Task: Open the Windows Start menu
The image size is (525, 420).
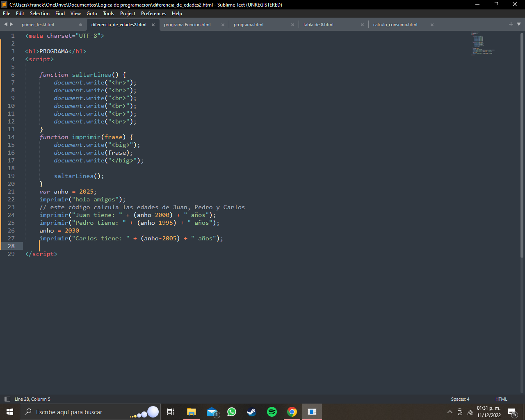Action: tap(10, 412)
